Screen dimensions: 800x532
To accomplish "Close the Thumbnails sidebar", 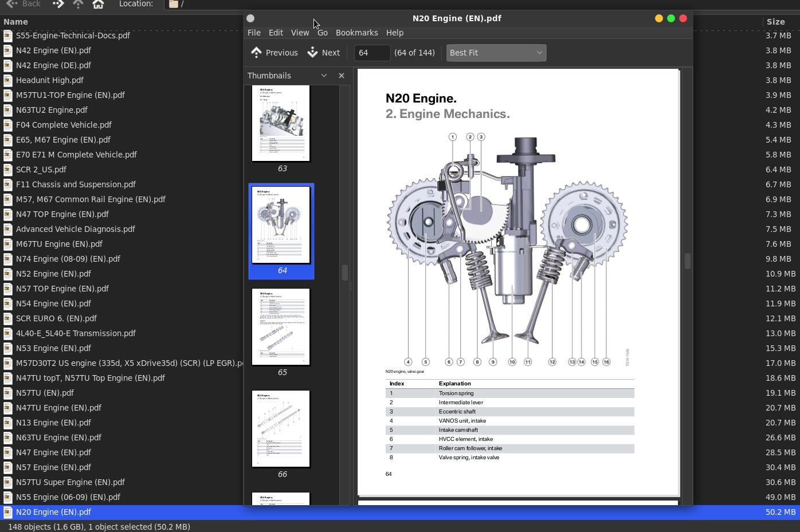I will coord(342,76).
